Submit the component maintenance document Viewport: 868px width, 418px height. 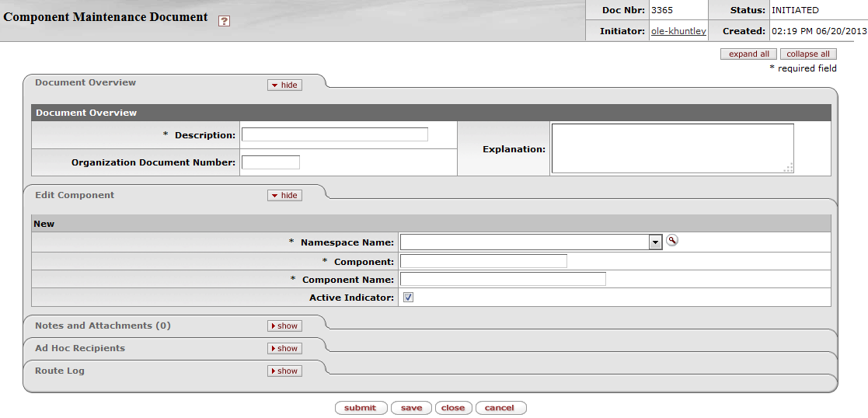pyautogui.click(x=361, y=408)
